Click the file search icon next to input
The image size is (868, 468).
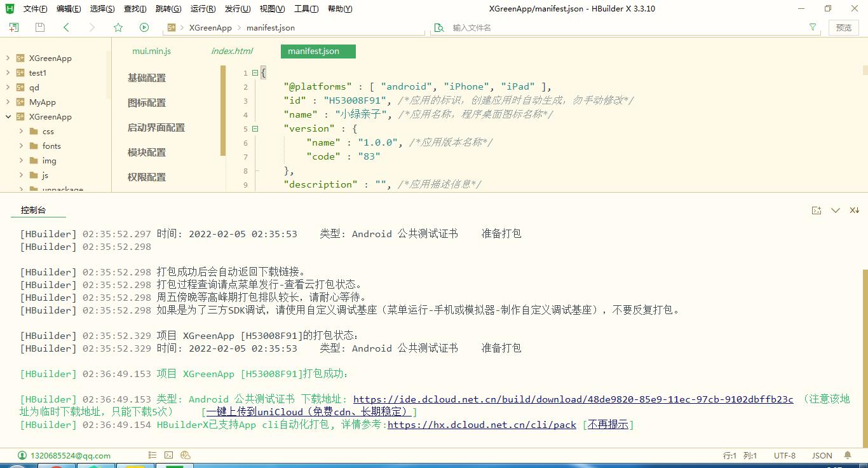tap(438, 27)
